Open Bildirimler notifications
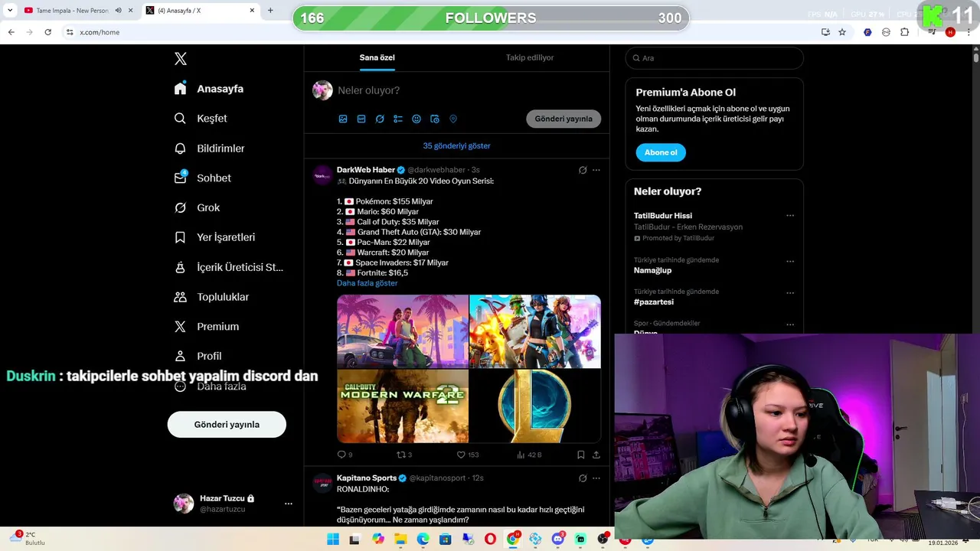Viewport: 980px width, 551px height. click(x=209, y=148)
